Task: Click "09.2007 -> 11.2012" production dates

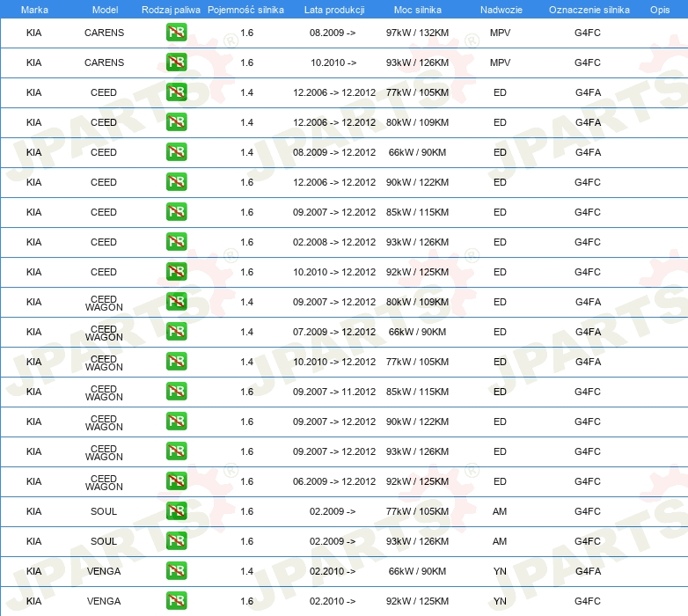Action: coord(334,392)
